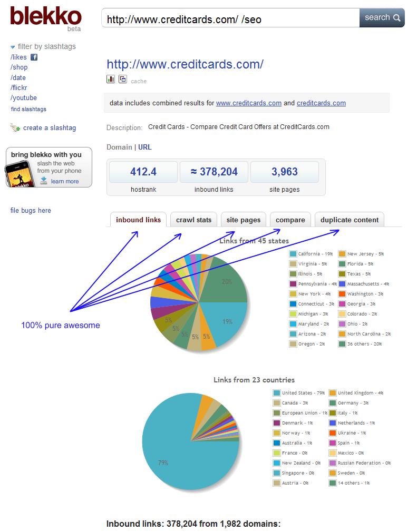
Task: Click the Credit Cards description text
Action: [239, 127]
